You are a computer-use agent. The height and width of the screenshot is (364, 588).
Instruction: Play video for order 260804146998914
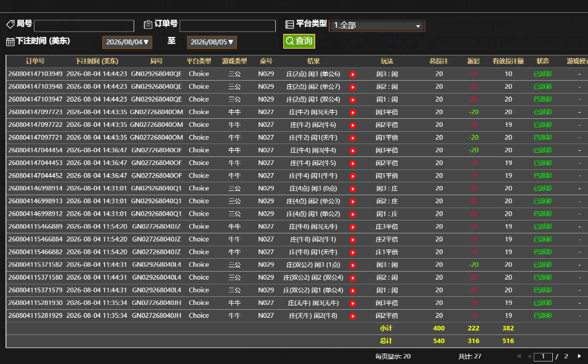tap(353, 188)
